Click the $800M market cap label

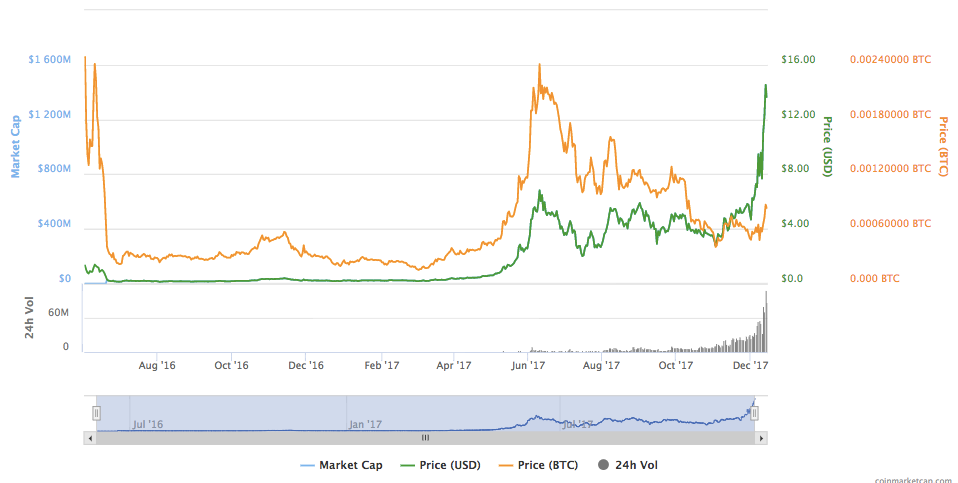click(54, 169)
